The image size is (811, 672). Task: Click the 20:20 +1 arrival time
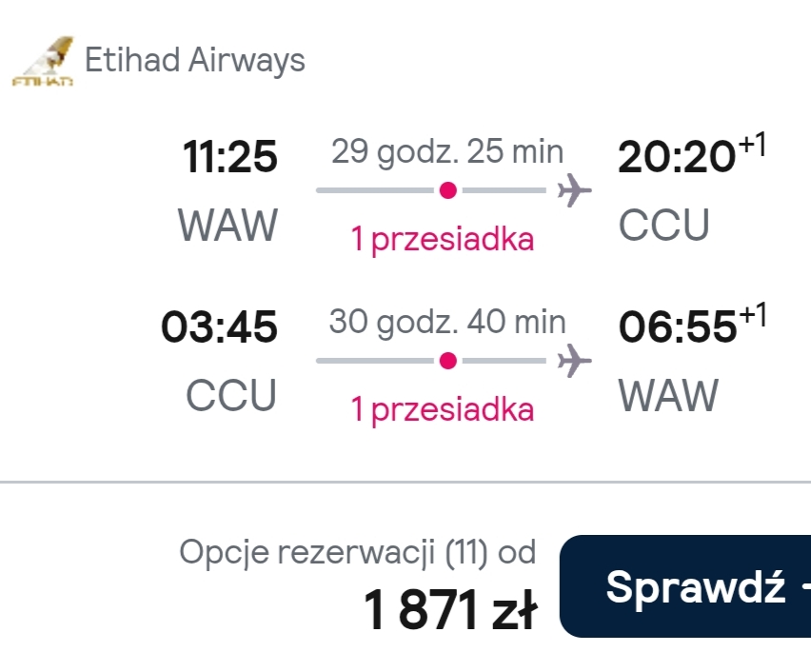[691, 154]
